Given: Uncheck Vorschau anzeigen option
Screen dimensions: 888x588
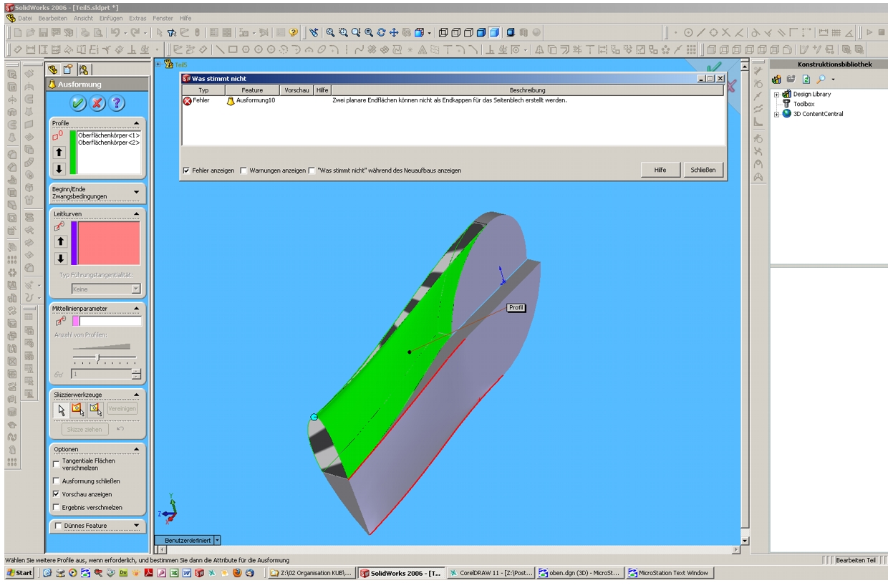Looking at the screenshot, I should coord(57,494).
